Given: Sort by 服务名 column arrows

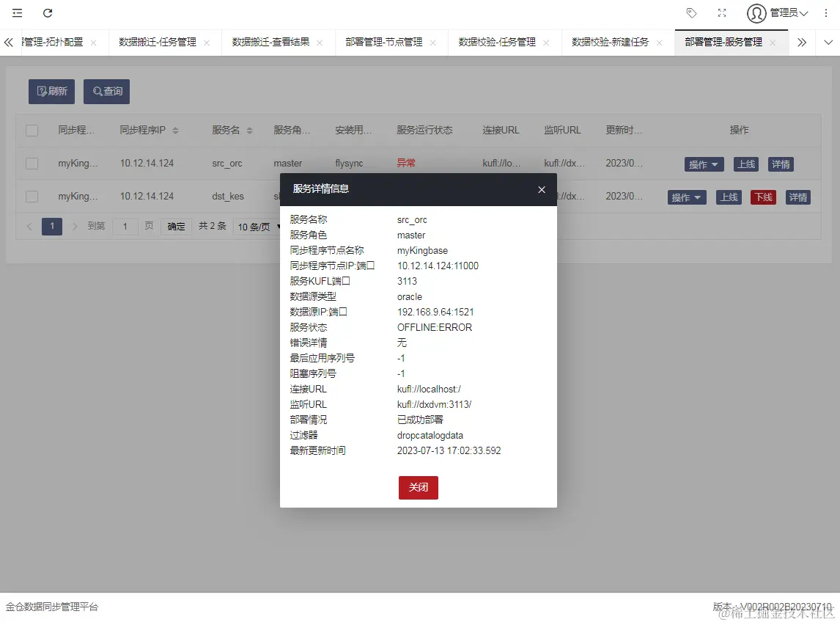Looking at the screenshot, I should (249, 131).
